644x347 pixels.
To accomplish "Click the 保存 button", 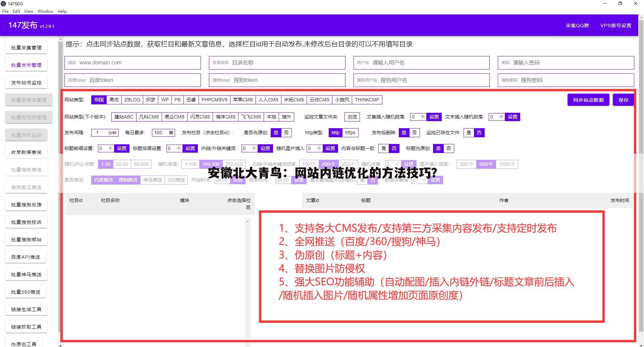I will pyautogui.click(x=623, y=100).
